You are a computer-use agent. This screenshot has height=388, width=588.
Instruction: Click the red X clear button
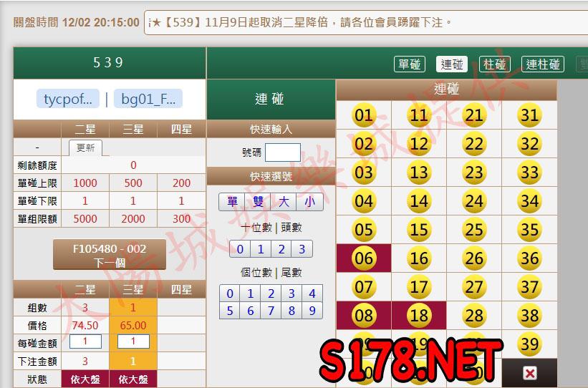click(530, 373)
